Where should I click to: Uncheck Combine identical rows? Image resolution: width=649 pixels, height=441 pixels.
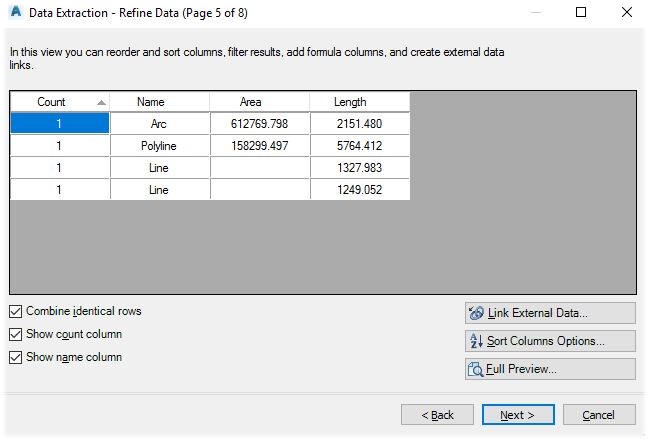coord(15,311)
